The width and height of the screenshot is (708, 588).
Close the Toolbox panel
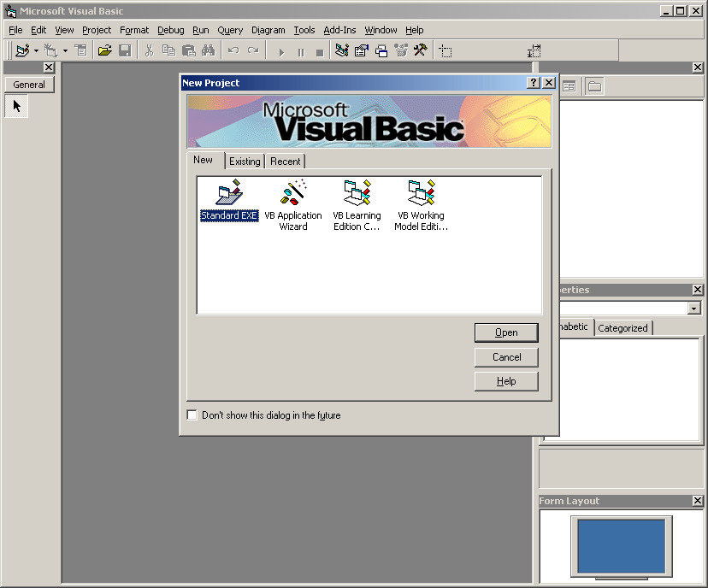coord(49,68)
